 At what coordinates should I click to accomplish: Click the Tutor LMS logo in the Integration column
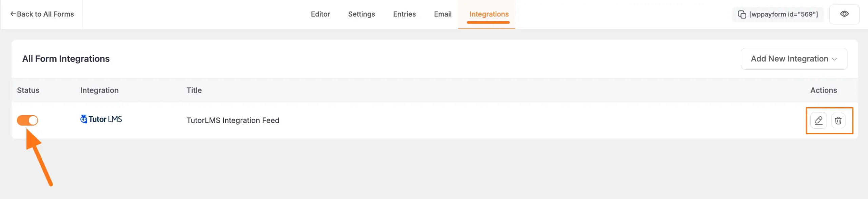[100, 119]
